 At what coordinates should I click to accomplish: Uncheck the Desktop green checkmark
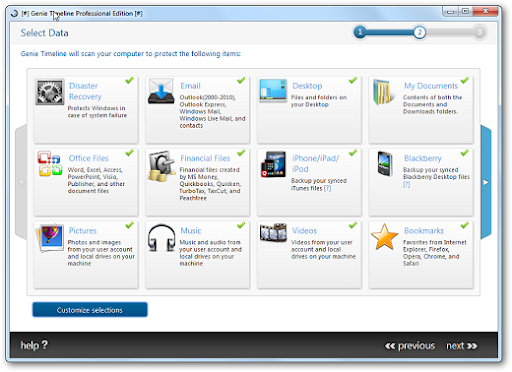353,80
